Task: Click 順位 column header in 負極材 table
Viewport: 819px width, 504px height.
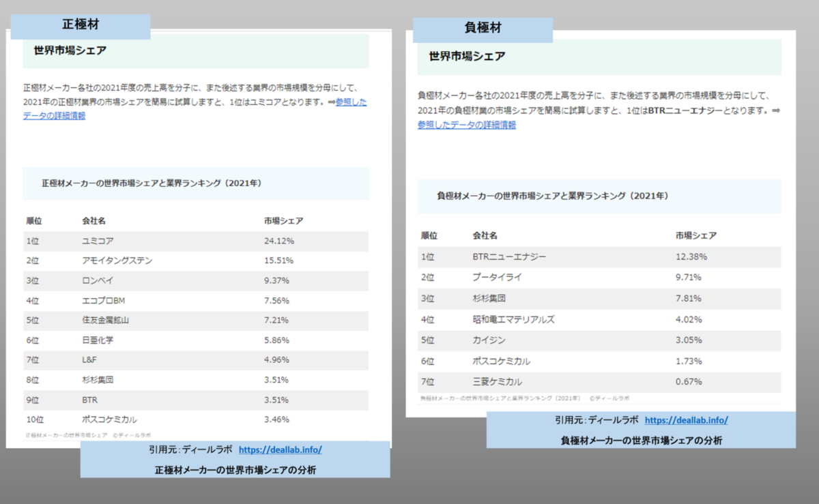Action: [429, 235]
